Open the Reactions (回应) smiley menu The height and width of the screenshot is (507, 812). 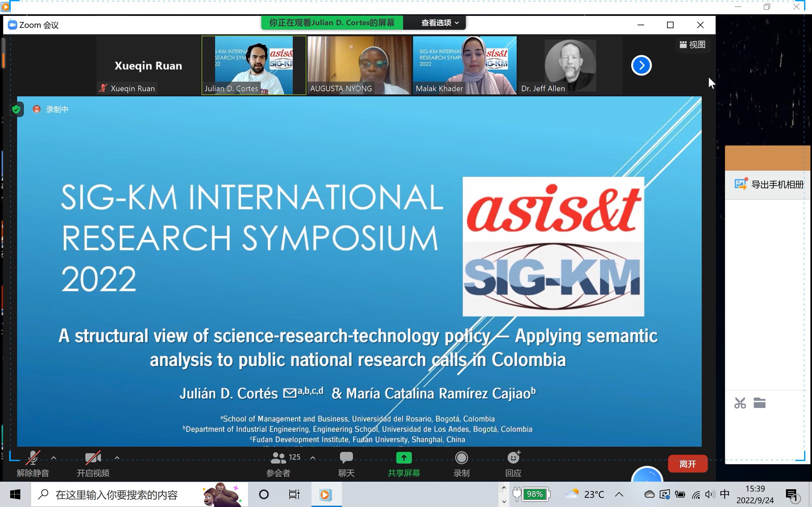point(513,458)
